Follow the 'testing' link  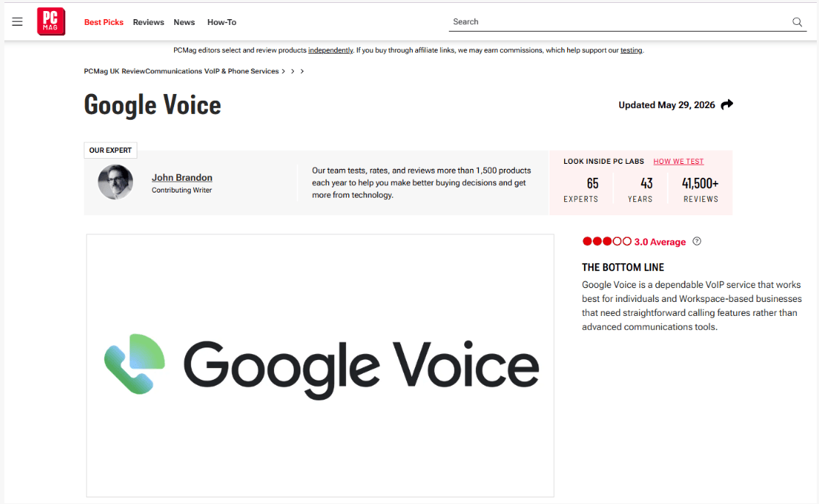pos(631,50)
